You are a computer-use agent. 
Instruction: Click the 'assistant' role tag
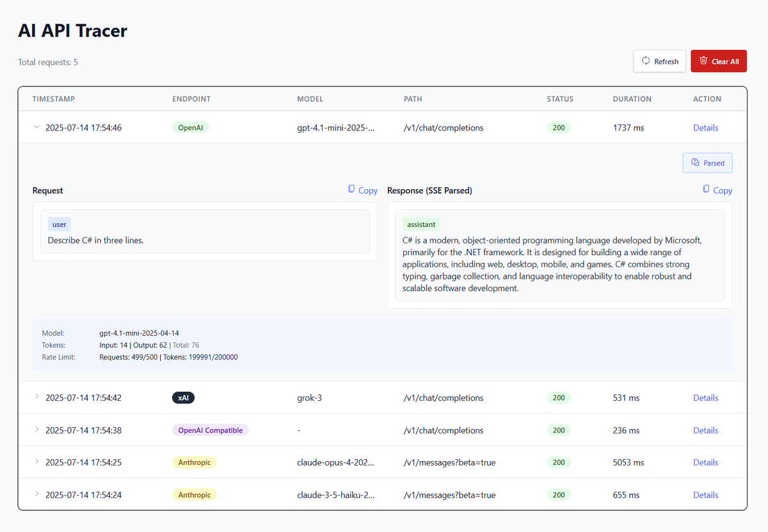pos(421,224)
